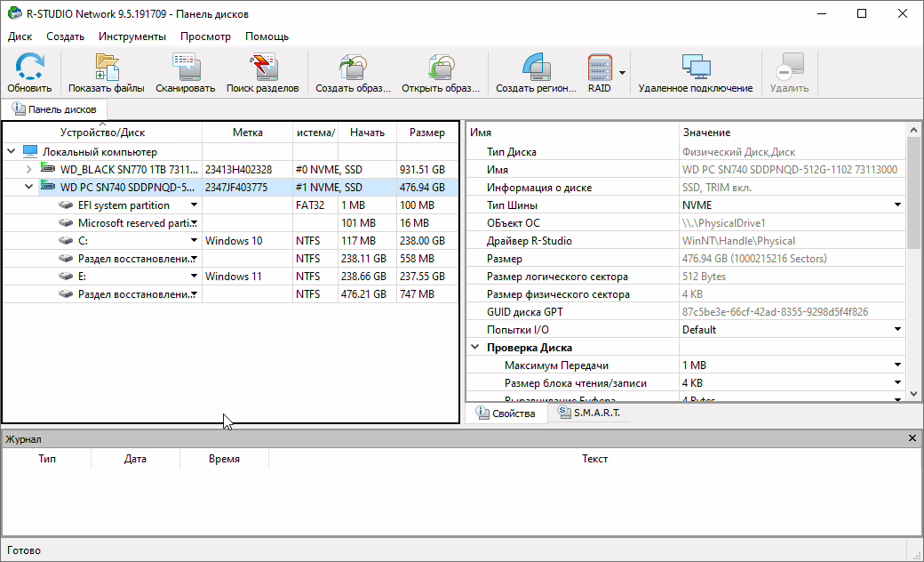
Task: Open Показать файлы from the toolbar
Action: [x=106, y=73]
